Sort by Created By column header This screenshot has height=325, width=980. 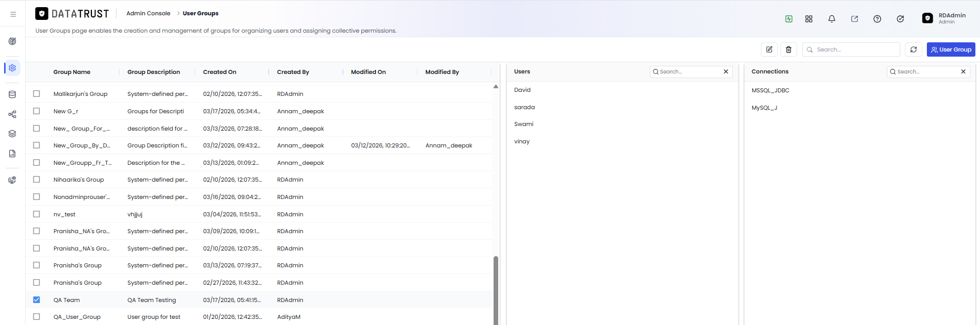[293, 72]
